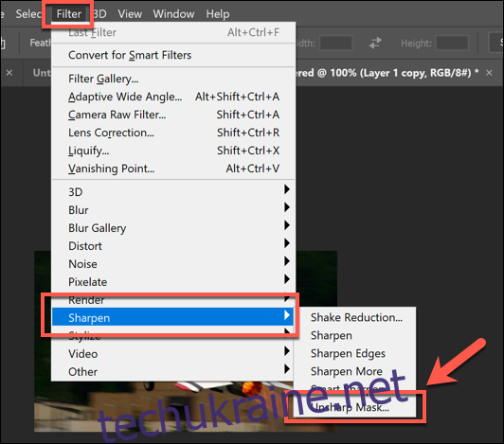The width and height of the screenshot is (504, 444).
Task: Open the View menu
Action: coord(130,14)
